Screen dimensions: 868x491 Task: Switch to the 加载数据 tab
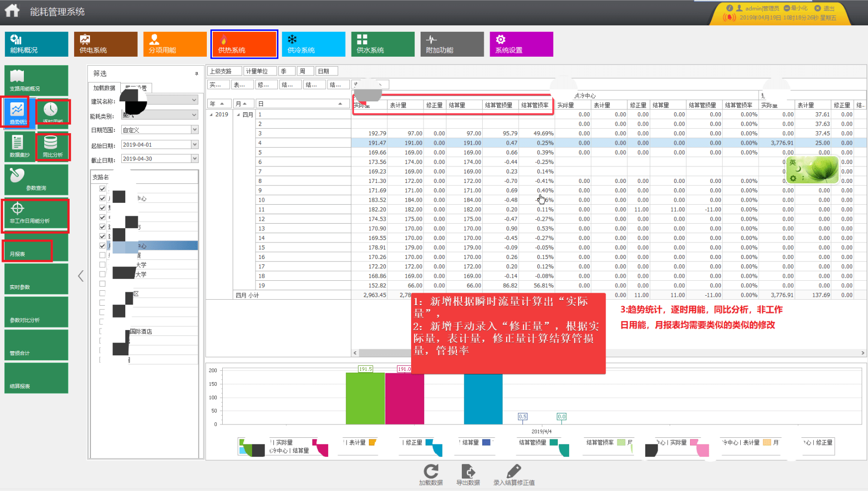pyautogui.click(x=104, y=88)
